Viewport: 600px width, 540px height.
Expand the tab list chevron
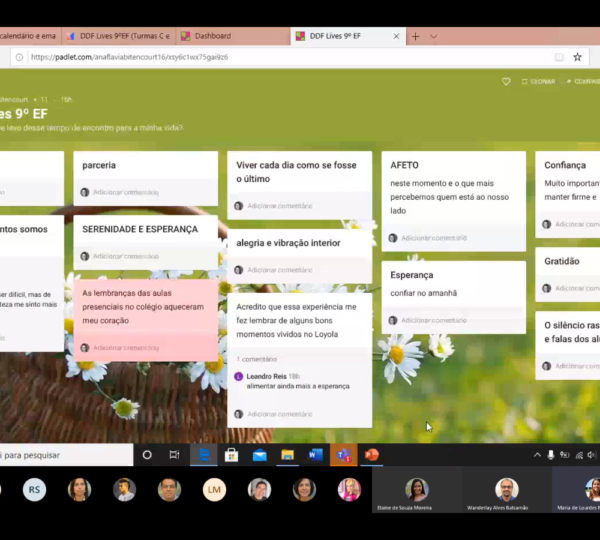tap(434, 36)
